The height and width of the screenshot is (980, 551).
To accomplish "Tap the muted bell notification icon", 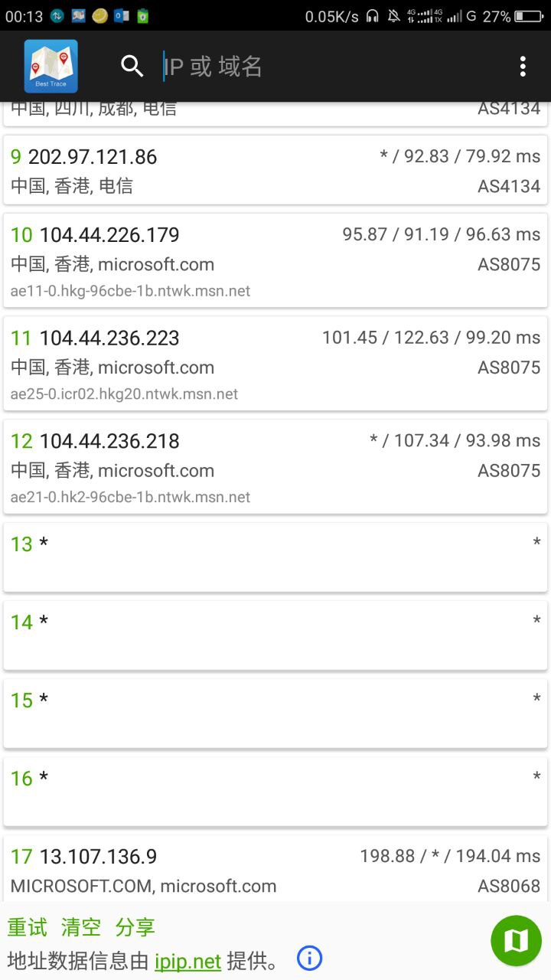I will (393, 16).
